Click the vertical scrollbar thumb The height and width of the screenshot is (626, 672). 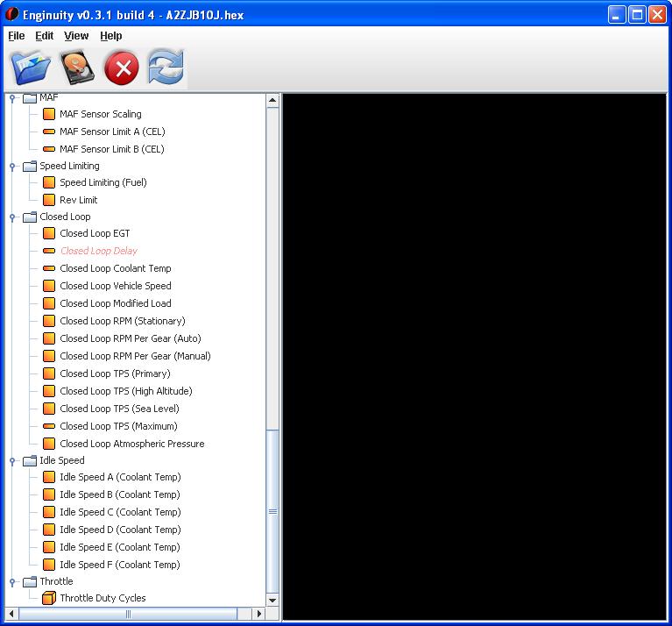tap(272, 511)
